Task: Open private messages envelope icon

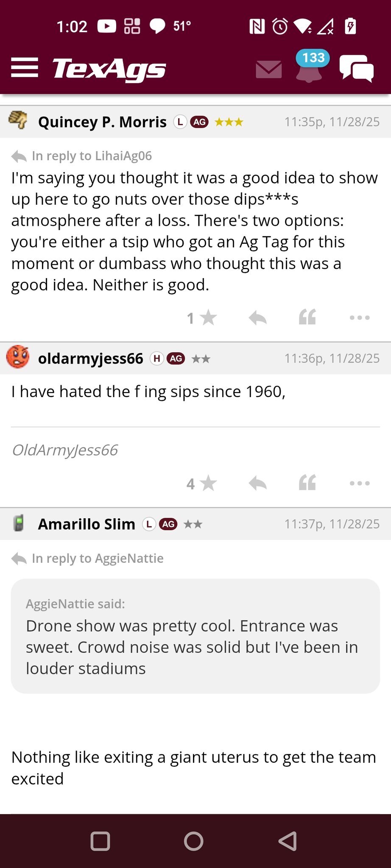Action: [x=268, y=69]
